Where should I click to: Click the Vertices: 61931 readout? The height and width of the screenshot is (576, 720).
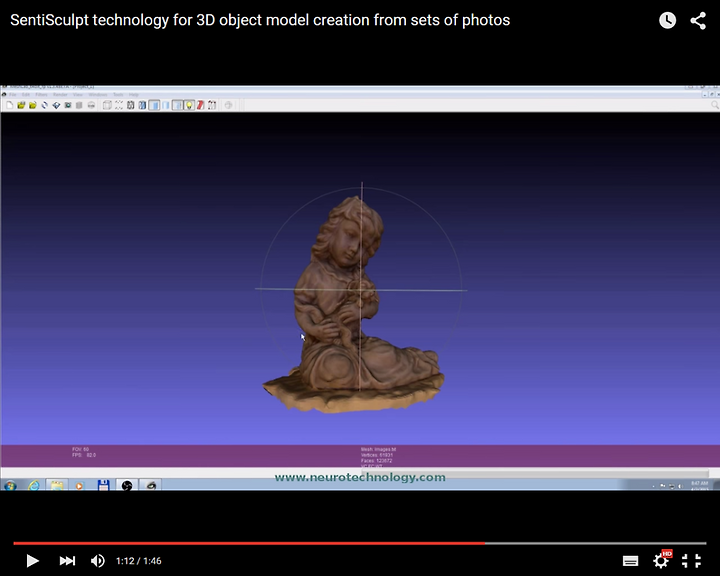point(377,455)
